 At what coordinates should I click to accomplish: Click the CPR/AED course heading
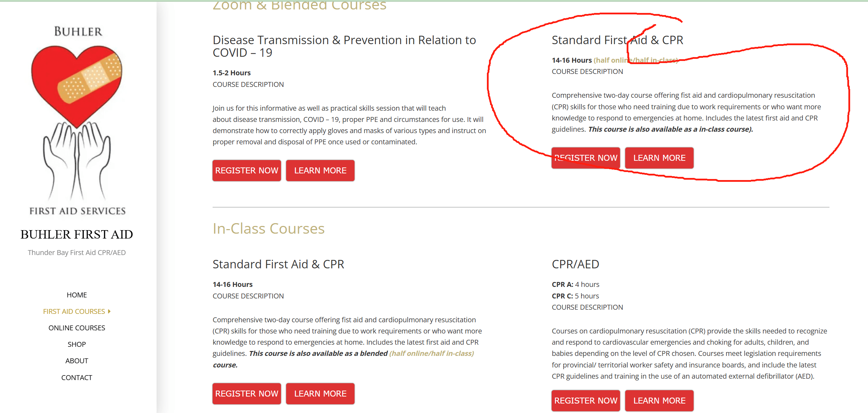(576, 264)
